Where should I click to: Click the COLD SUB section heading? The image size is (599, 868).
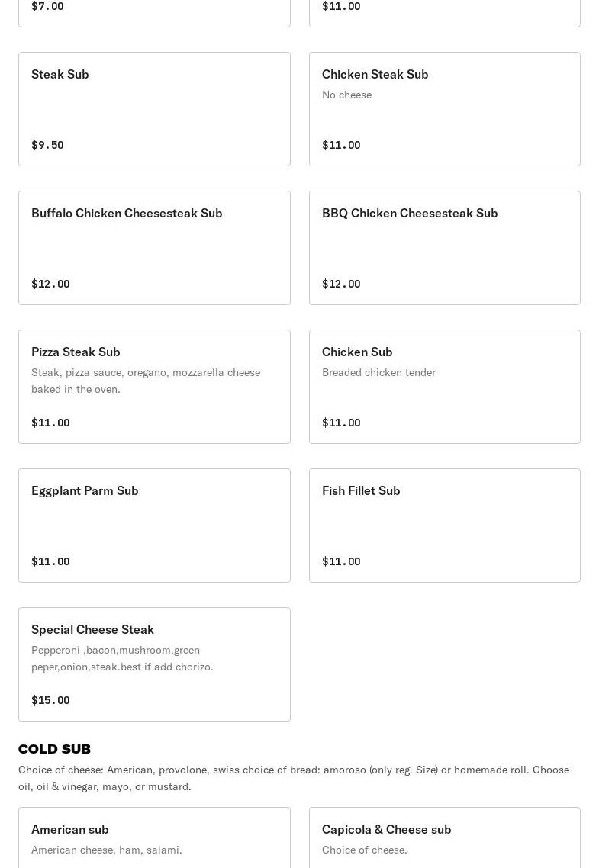(x=54, y=749)
